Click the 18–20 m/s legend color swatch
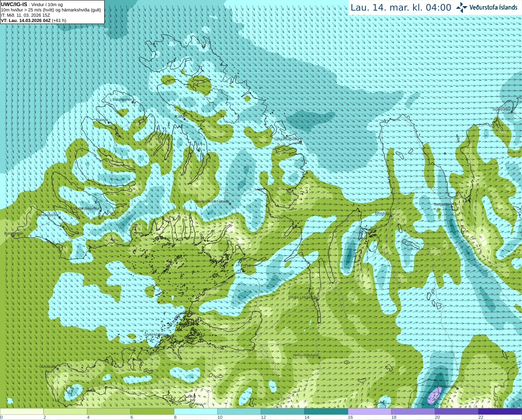Image resolution: width=522 pixels, height=420 pixels. click(x=413, y=411)
